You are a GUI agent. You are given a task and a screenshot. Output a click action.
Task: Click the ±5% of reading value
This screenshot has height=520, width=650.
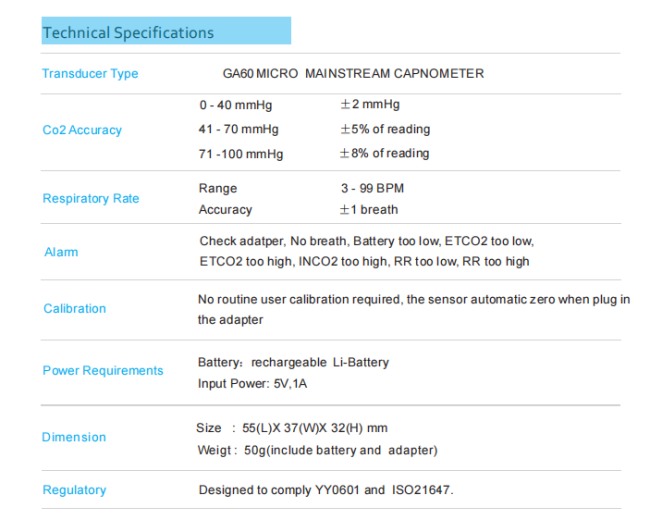click(x=385, y=129)
